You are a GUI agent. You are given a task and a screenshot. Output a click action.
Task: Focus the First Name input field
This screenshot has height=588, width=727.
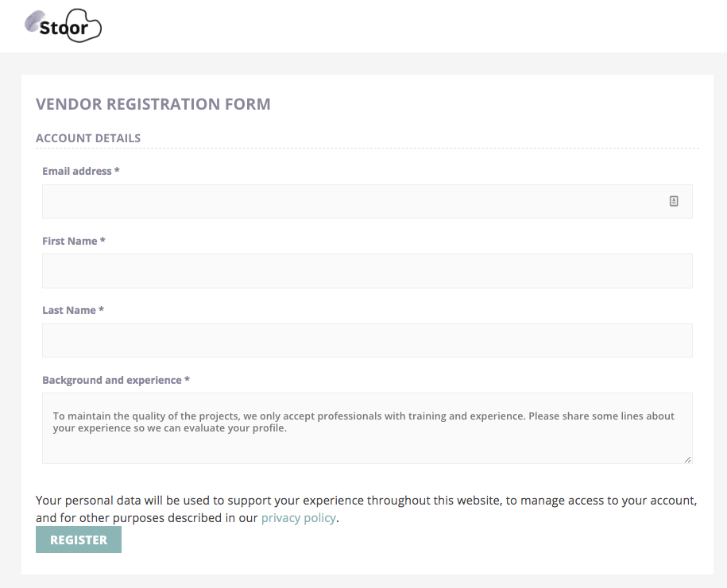[367, 271]
